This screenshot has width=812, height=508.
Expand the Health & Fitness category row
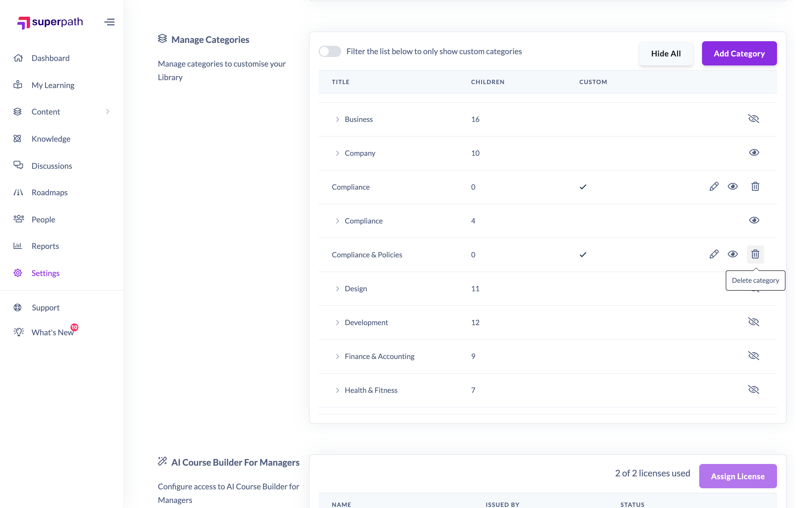tap(337, 390)
